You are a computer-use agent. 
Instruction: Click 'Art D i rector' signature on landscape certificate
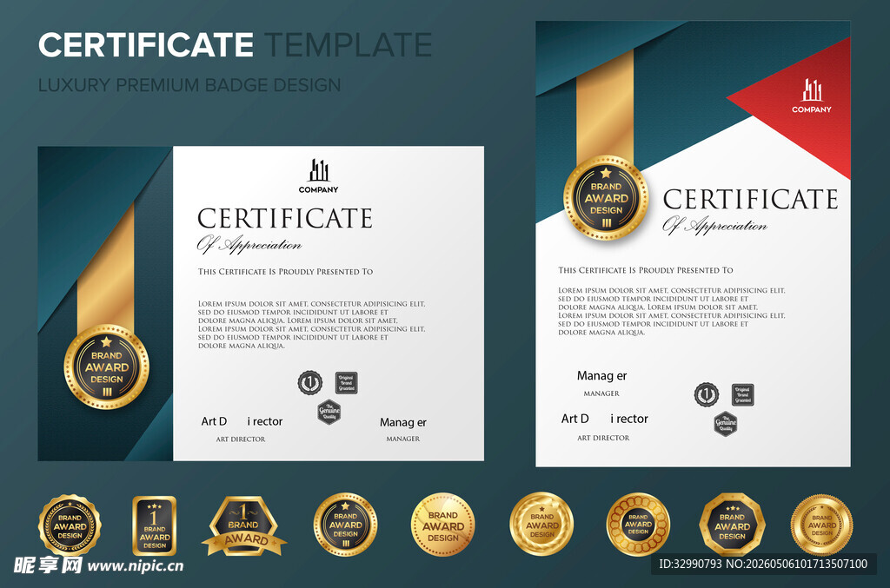click(x=242, y=421)
